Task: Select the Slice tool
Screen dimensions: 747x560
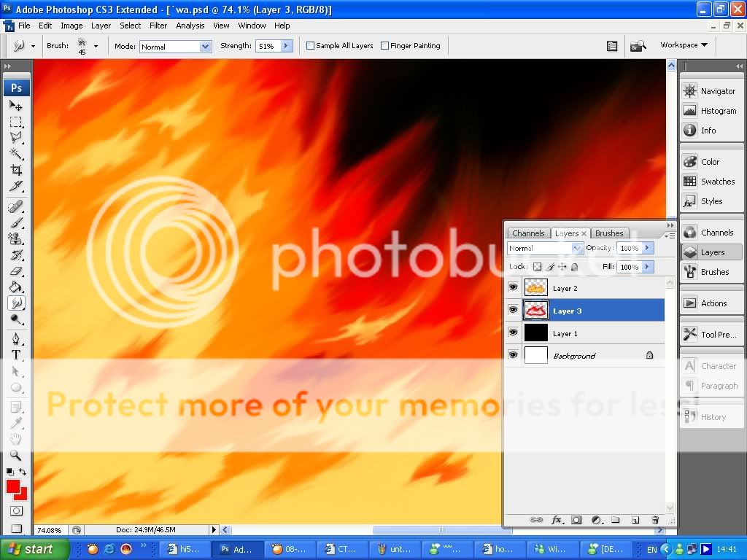Action: 16,186
